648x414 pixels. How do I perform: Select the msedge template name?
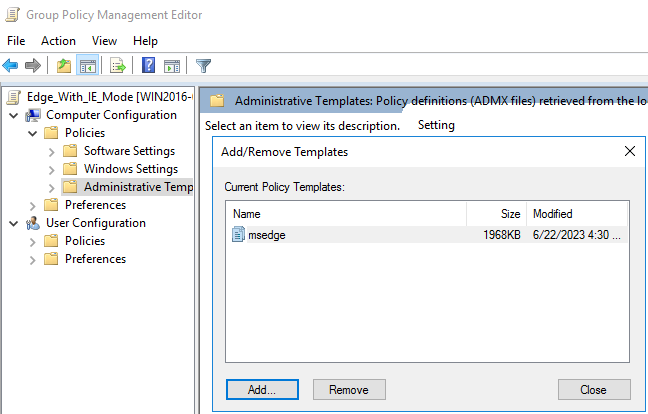[267, 235]
